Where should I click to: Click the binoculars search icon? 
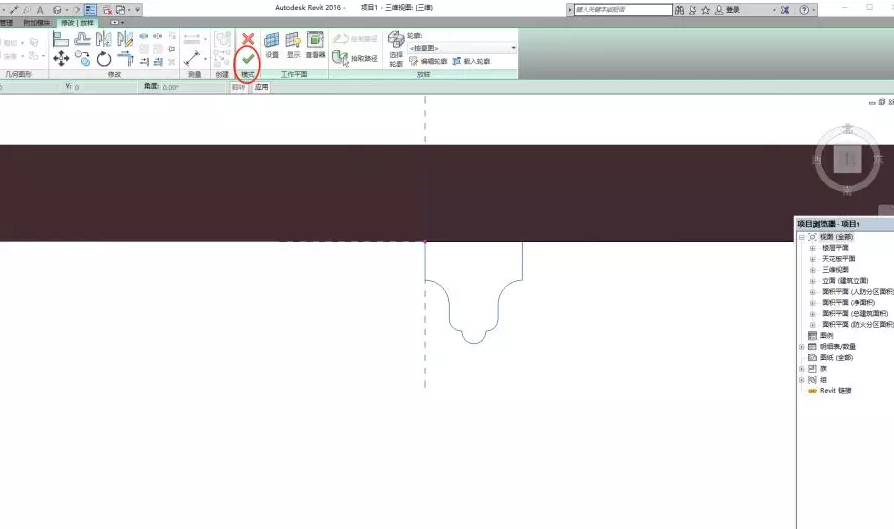pos(679,10)
